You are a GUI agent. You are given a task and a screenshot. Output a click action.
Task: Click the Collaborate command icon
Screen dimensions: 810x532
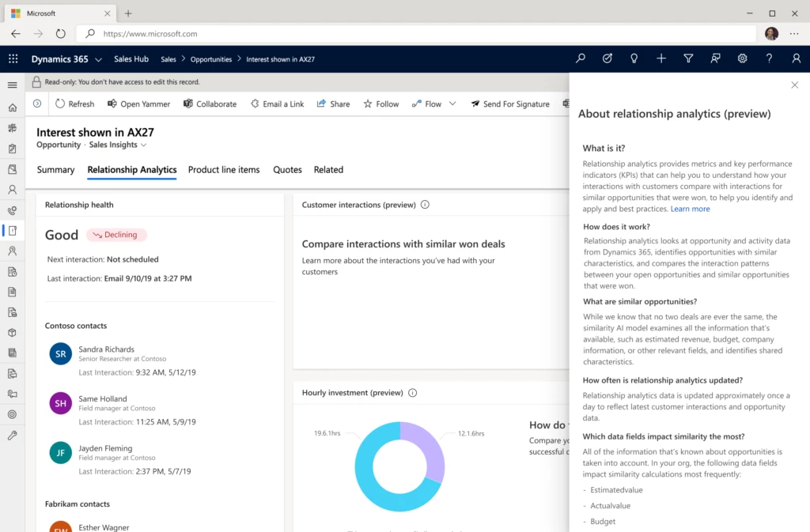click(187, 104)
